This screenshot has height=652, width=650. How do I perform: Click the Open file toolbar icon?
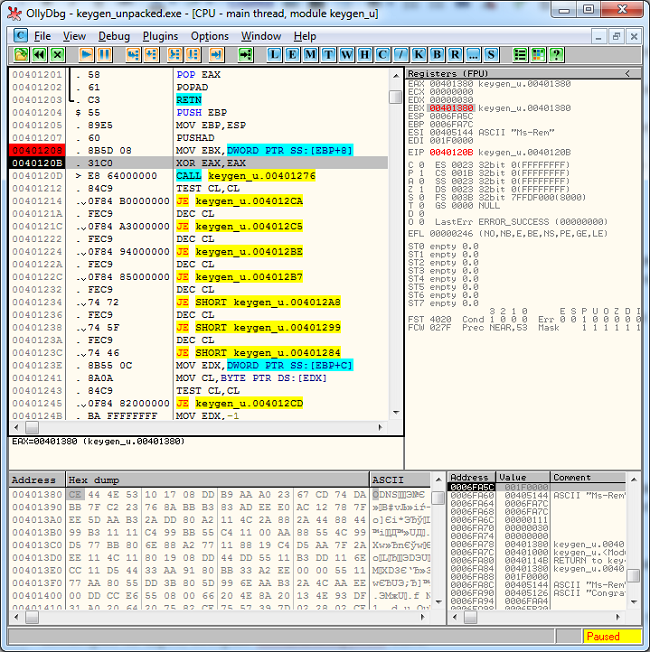click(21, 54)
